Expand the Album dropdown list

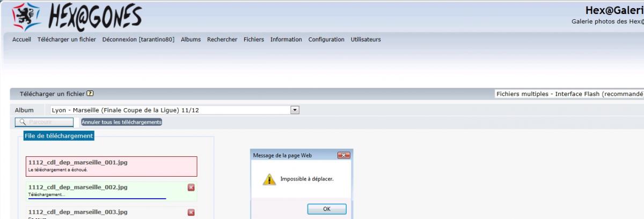[294, 110]
